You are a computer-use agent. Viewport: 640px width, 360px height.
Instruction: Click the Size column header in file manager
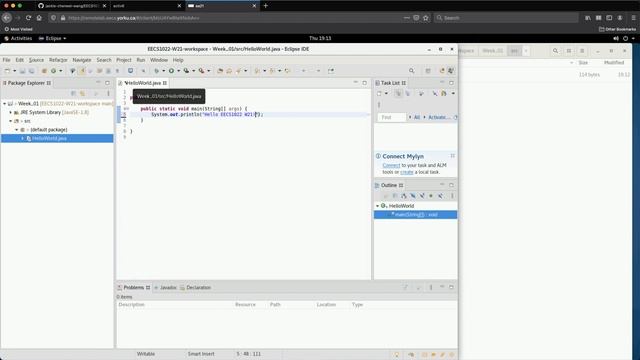(x=583, y=62)
